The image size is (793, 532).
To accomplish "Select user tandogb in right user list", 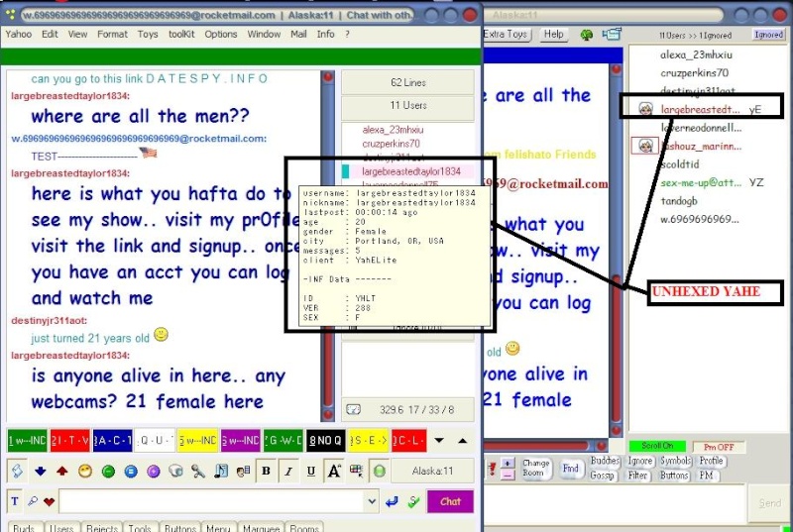I will tap(679, 200).
